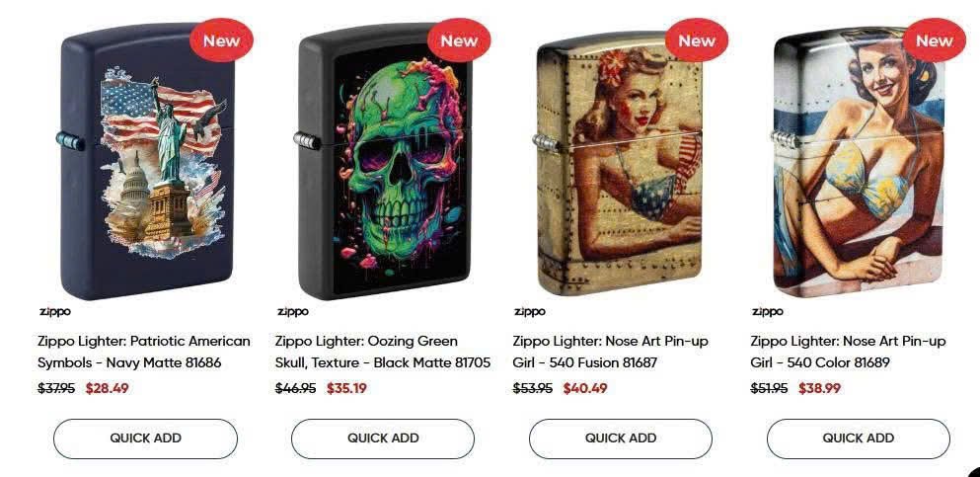Open the Oozing Green Skull Black Matte title
This screenshot has width=980, height=477.
(x=383, y=352)
